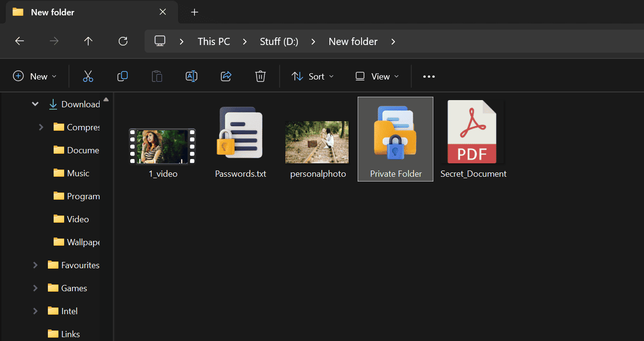Navigate back with the back arrow
Viewport: 644px width, 341px height.
coord(20,41)
